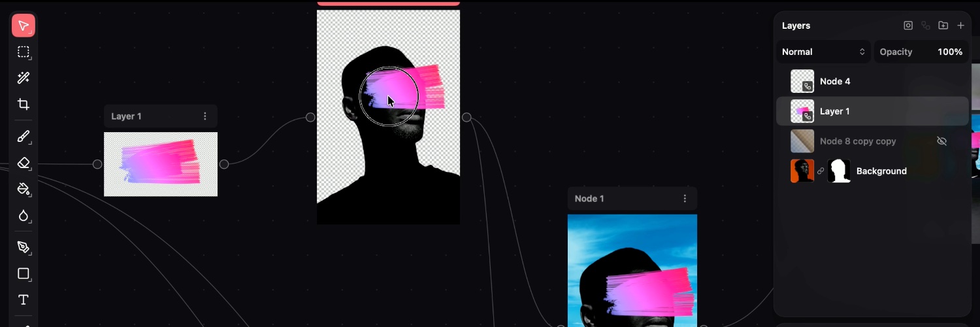Select the Pen tool
Image resolution: width=980 pixels, height=327 pixels.
click(x=24, y=247)
